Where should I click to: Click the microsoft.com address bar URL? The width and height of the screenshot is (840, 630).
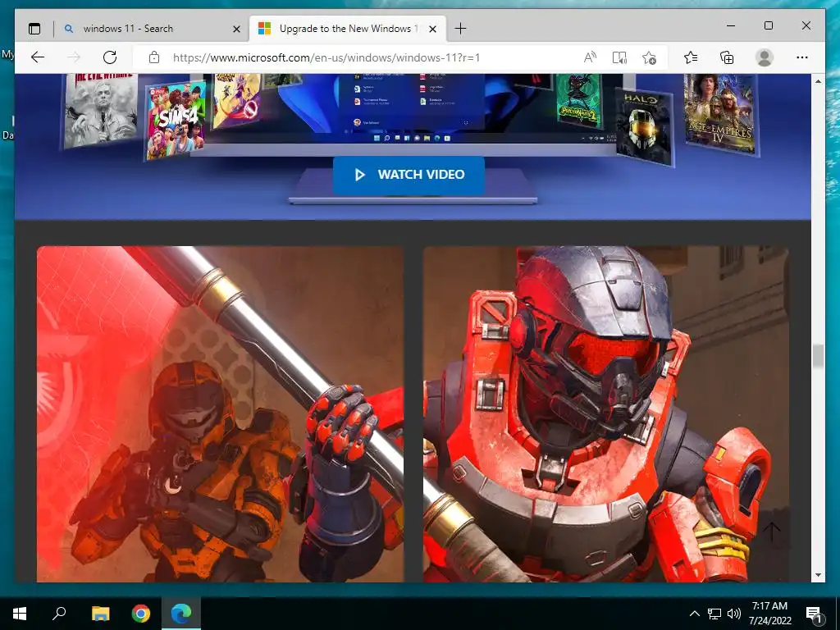click(326, 57)
